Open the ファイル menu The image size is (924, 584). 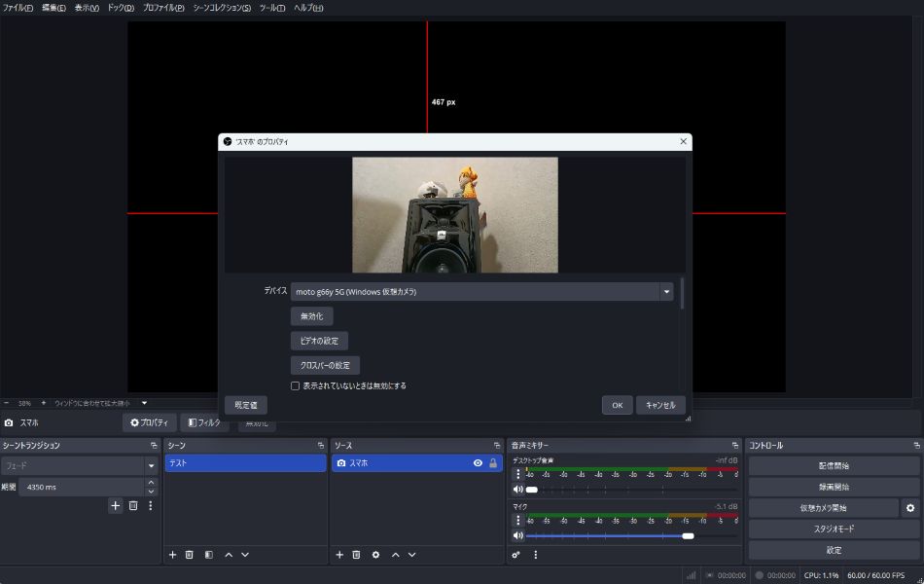pyautogui.click(x=18, y=8)
